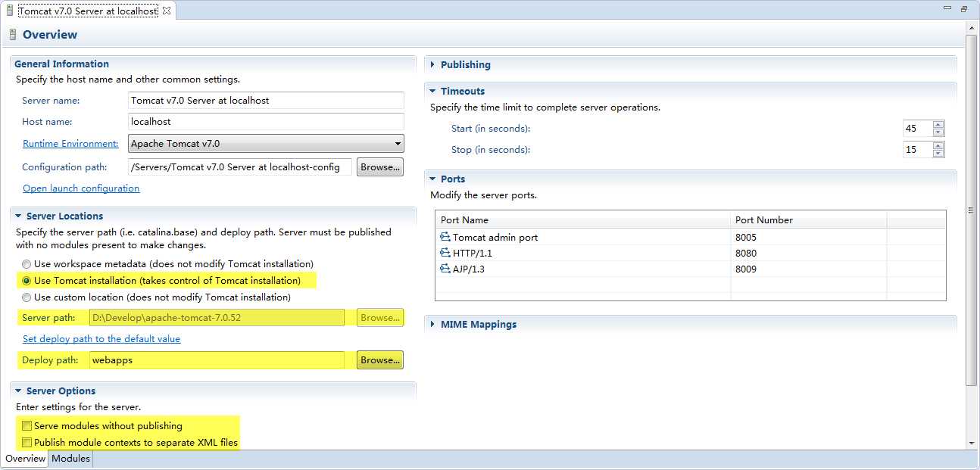The image size is (980, 470).
Task: Open launch configuration link
Action: 81,188
